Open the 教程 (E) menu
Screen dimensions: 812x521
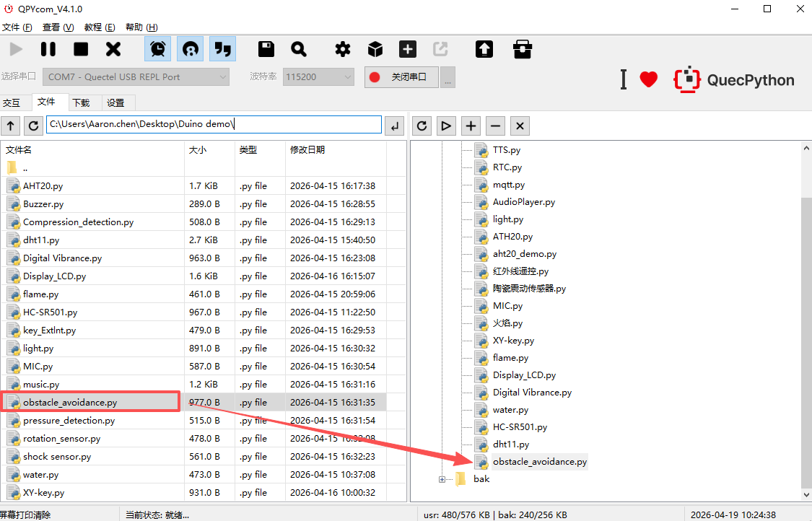coord(99,27)
